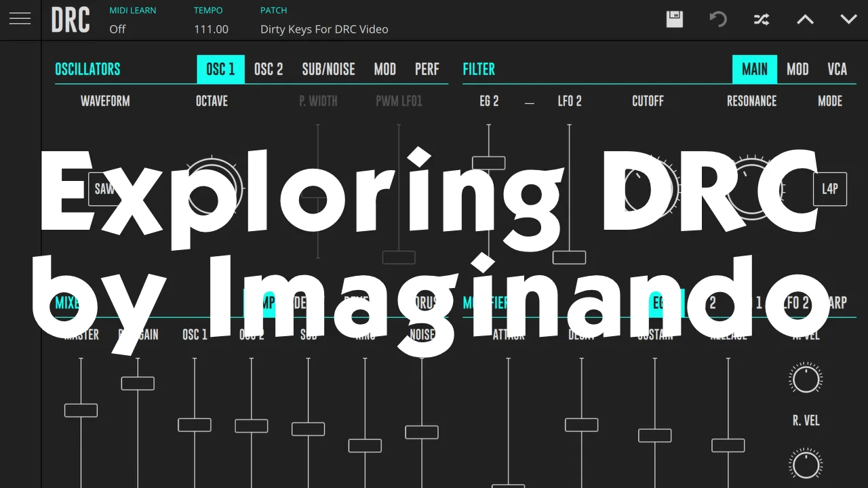The height and width of the screenshot is (488, 868).
Task: Select the filter MAIN tab
Action: 755,69
